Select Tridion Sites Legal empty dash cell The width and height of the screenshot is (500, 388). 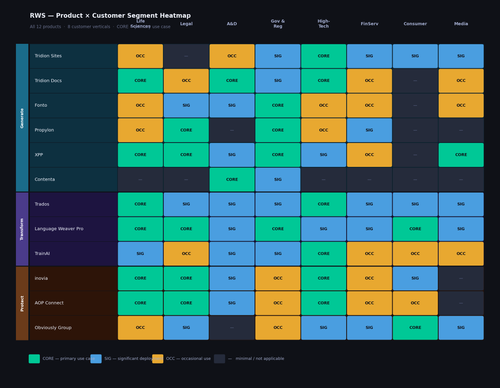coord(186,56)
